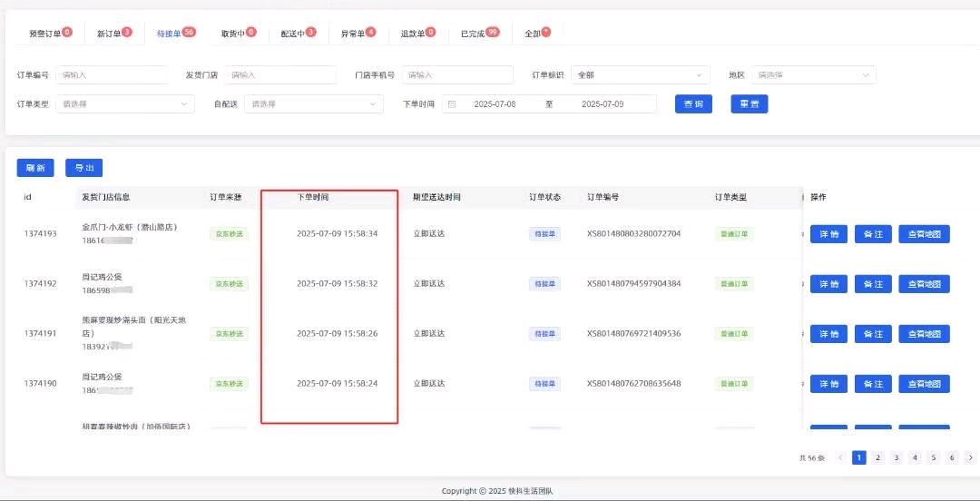Viewport: 980px width, 501px height.
Task: Expand the 自配送 dropdown
Action: tap(314, 103)
